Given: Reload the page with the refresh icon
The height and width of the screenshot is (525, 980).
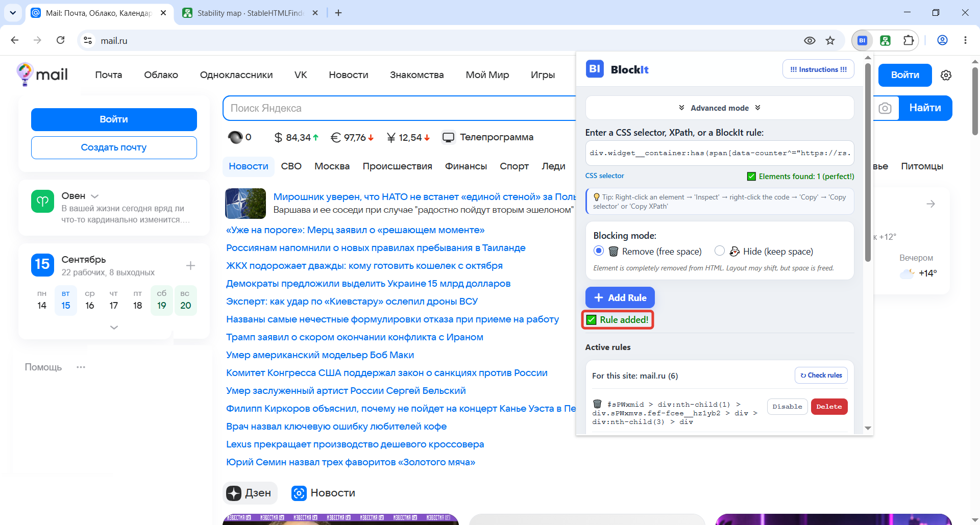Looking at the screenshot, I should click(x=60, y=40).
